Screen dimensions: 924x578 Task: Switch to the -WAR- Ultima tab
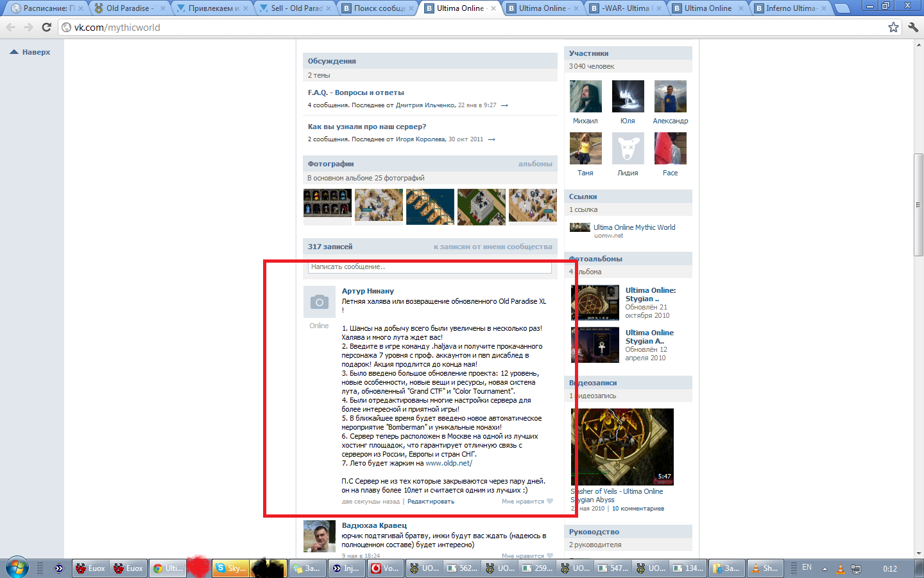626,8
